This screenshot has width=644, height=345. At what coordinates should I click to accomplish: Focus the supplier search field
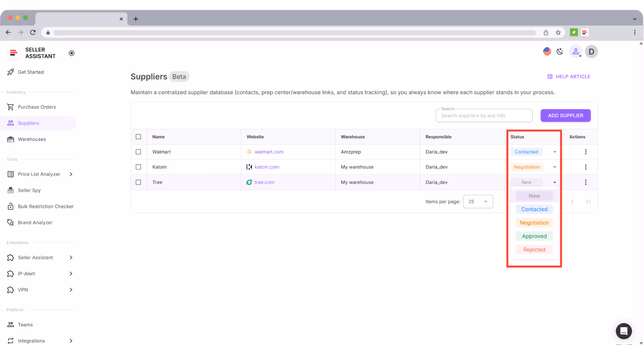(x=484, y=116)
